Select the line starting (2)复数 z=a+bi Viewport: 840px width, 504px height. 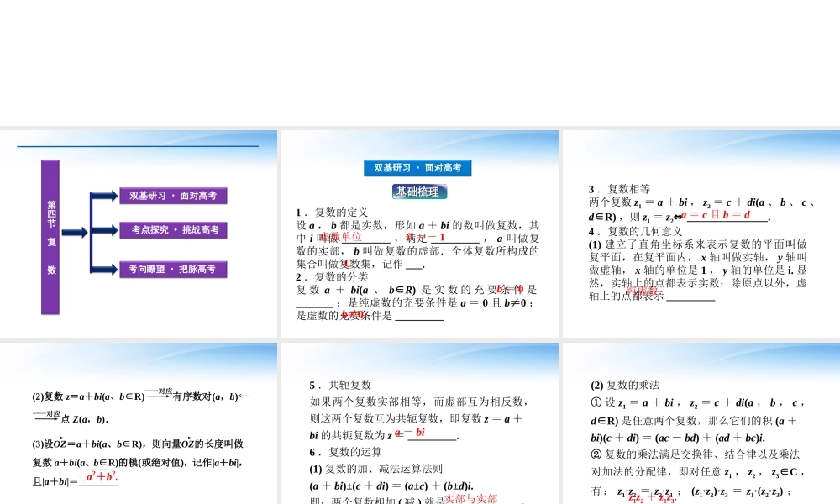tap(140, 396)
